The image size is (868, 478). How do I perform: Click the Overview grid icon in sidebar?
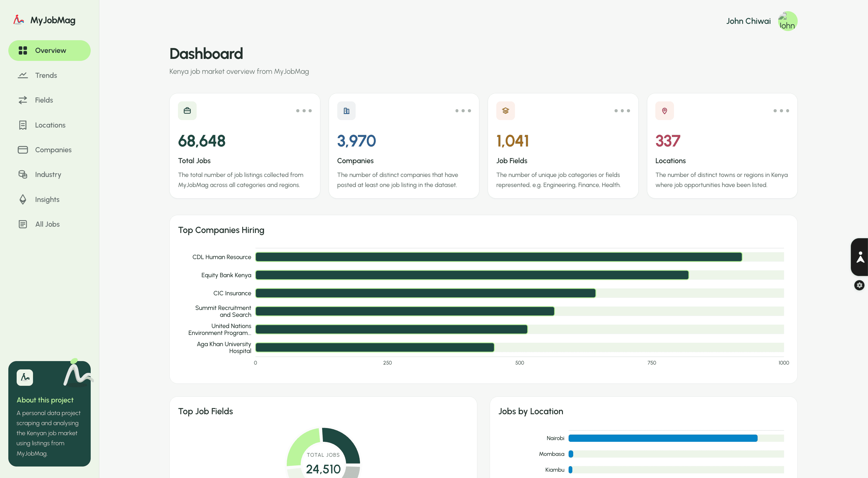pos(23,51)
